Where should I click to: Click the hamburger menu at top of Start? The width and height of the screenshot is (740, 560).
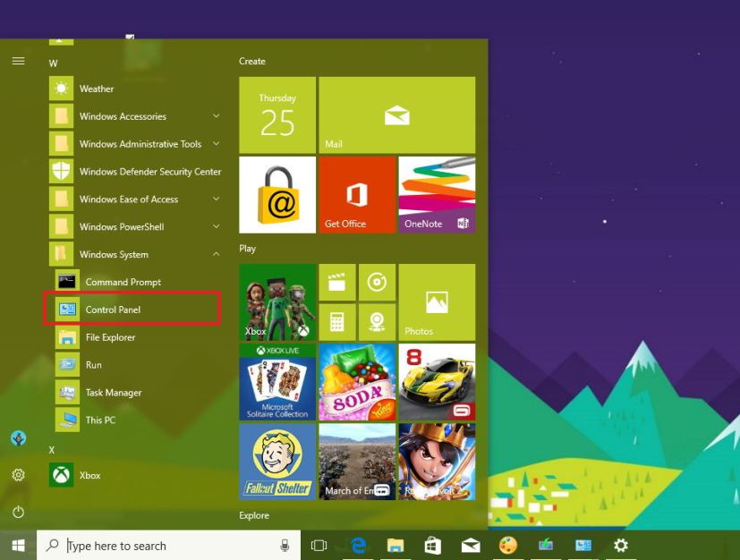pyautogui.click(x=18, y=61)
